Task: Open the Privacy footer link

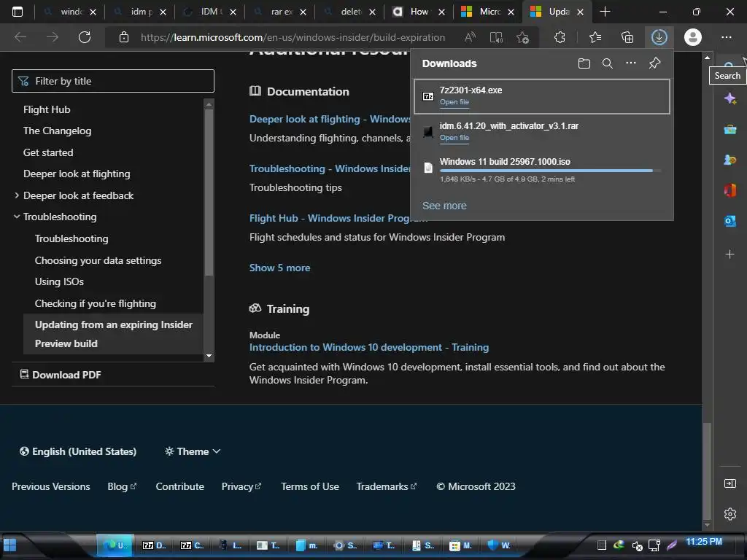Action: [x=241, y=486]
